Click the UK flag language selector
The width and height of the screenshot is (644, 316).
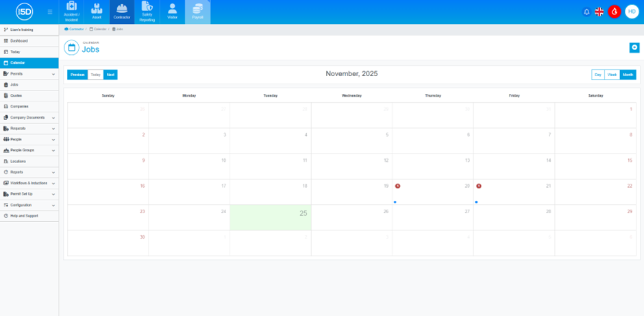(599, 12)
